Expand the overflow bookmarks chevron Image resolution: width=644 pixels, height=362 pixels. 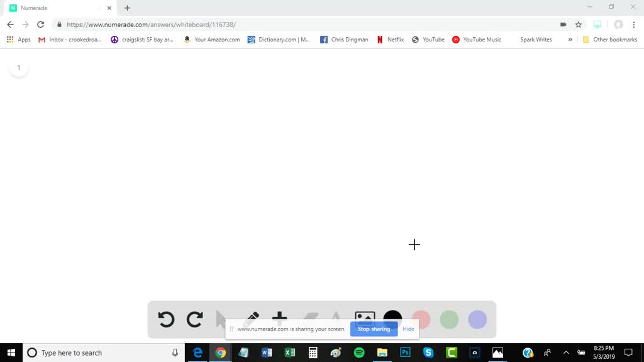pyautogui.click(x=570, y=39)
